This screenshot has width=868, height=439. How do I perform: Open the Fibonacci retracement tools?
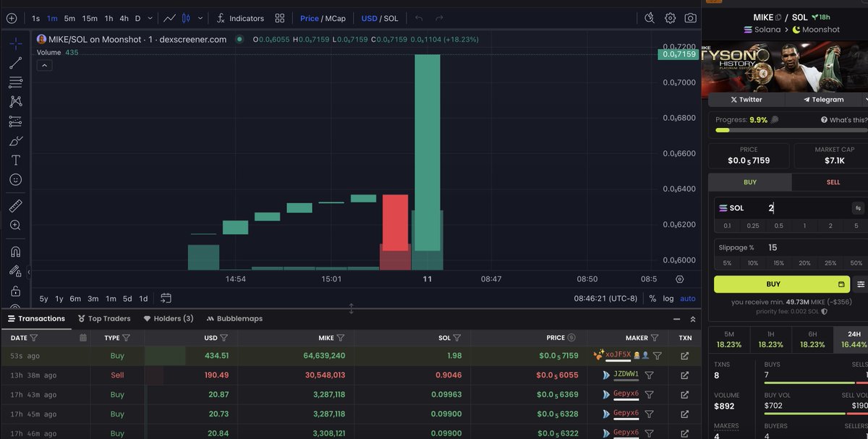click(15, 82)
